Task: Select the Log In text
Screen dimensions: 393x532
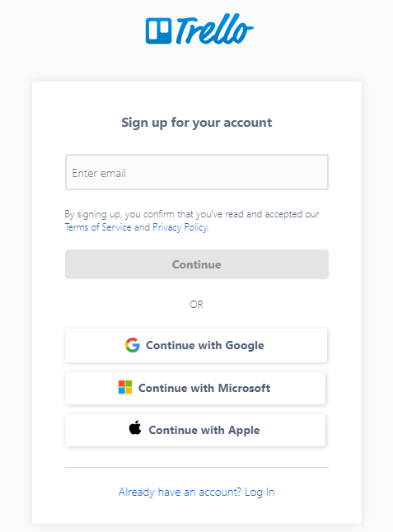Action: [x=260, y=492]
